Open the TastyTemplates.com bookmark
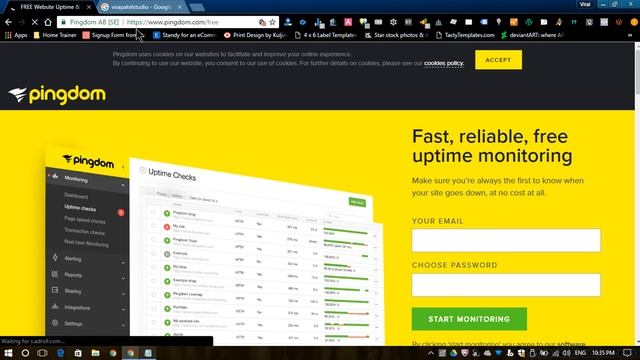 pos(465,35)
